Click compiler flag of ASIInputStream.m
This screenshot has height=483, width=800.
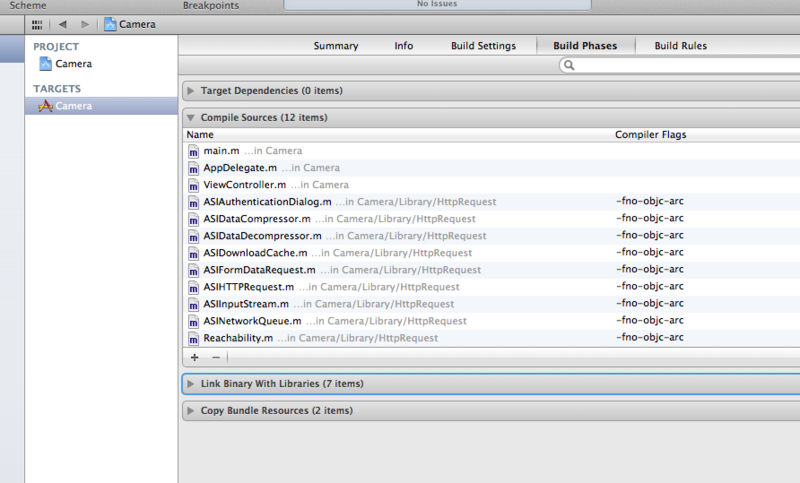tap(649, 303)
